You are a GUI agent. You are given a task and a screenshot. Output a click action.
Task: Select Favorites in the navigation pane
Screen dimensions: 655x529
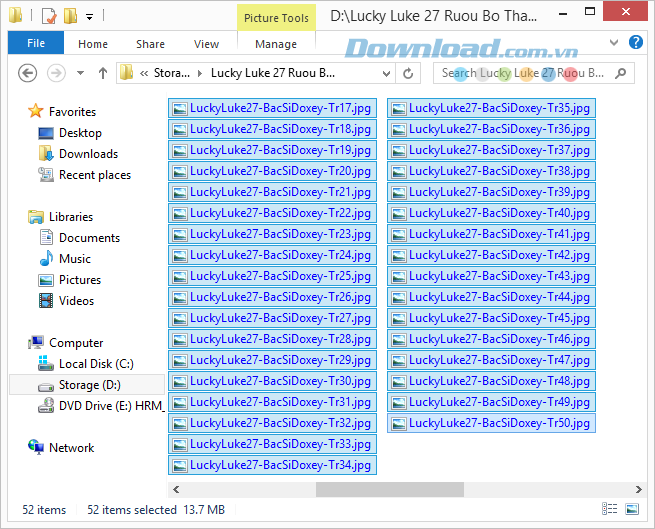[x=62, y=112]
